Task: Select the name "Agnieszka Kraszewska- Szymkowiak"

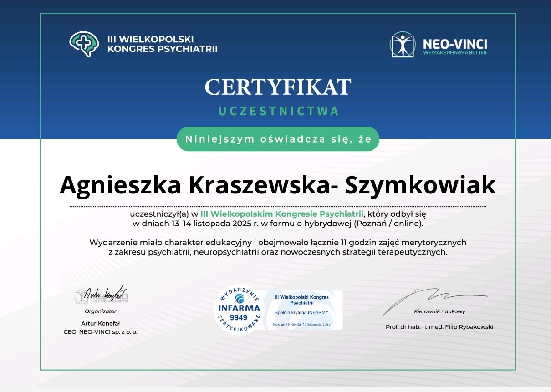Action: pos(278,185)
